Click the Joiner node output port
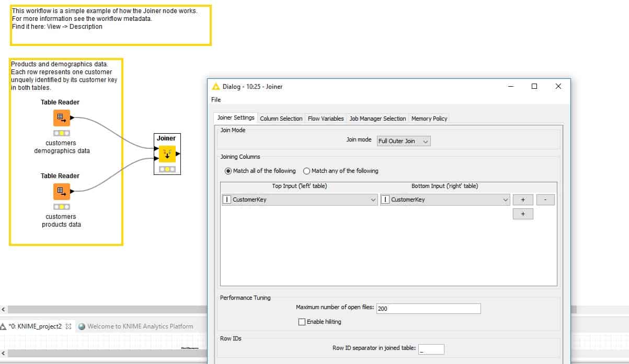The height and width of the screenshot is (364, 629). [178, 154]
